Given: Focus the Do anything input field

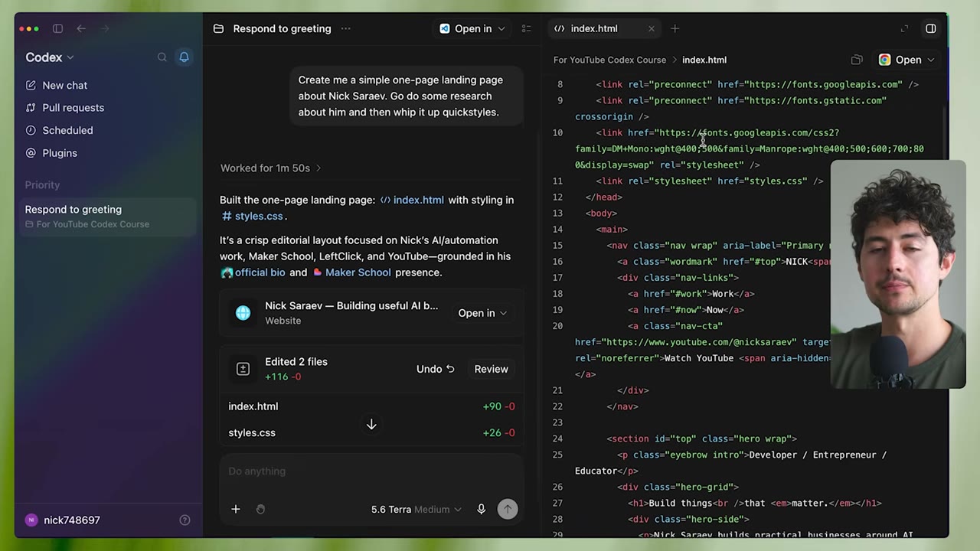Looking at the screenshot, I should pos(371,471).
